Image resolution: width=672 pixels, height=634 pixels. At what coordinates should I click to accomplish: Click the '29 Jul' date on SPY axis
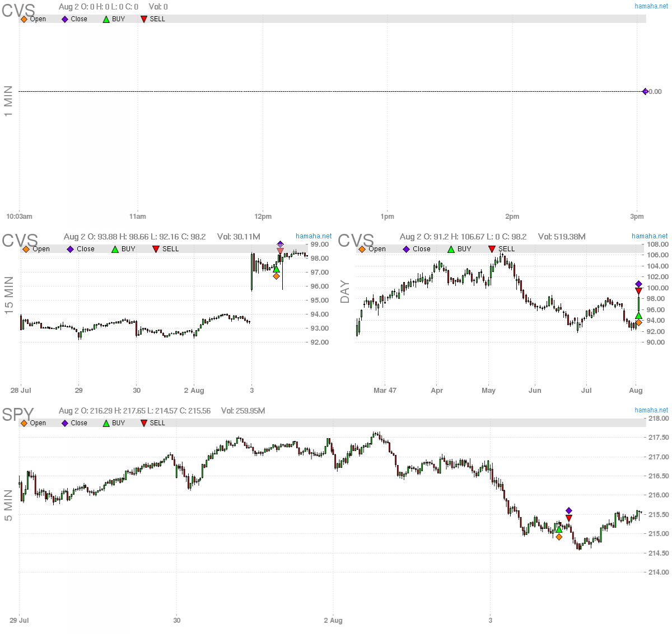[x=19, y=621]
